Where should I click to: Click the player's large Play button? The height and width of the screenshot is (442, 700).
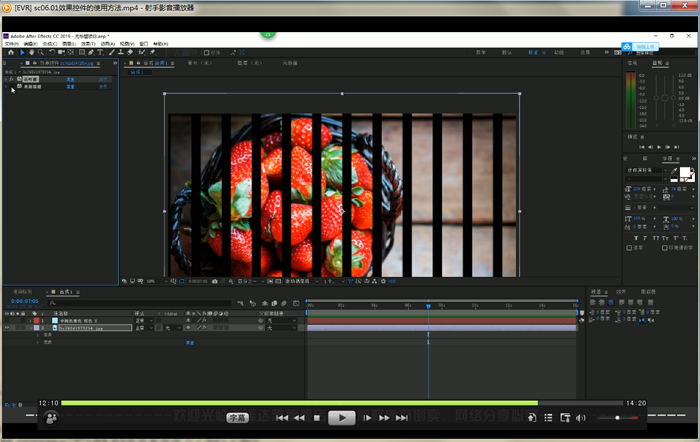coord(342,418)
